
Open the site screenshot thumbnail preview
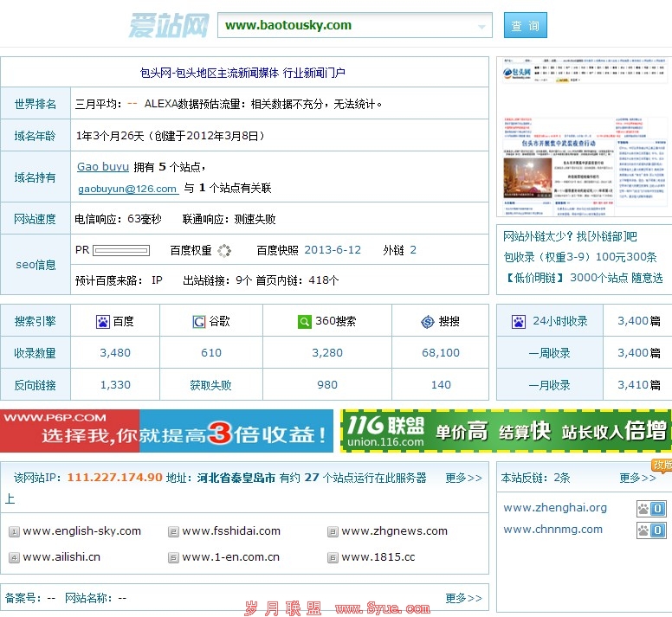585,137
